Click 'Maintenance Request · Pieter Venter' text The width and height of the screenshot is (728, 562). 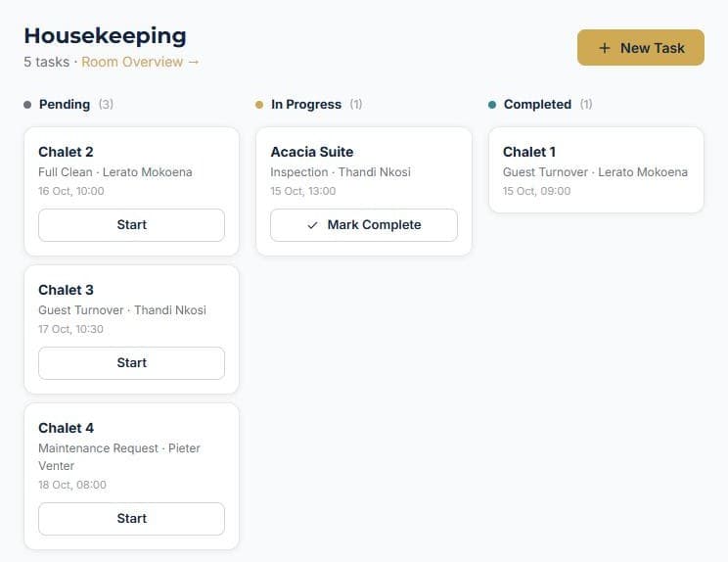pyautogui.click(x=119, y=457)
